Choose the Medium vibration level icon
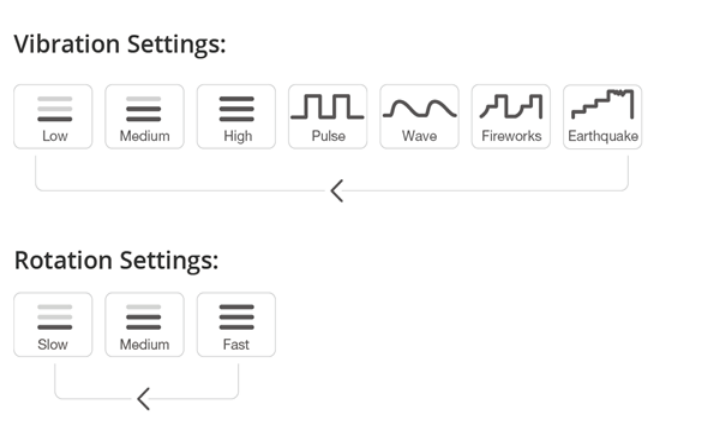Screen dimensions: 720x425 (x=144, y=107)
